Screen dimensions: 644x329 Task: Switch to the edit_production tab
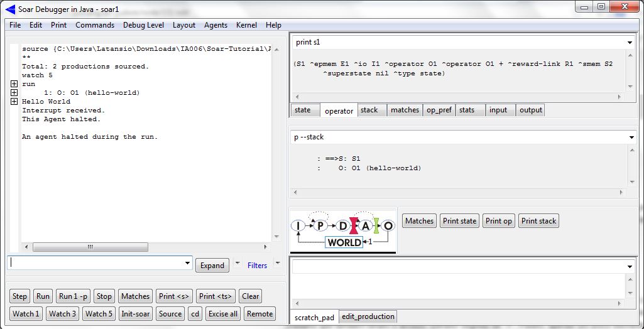[x=368, y=317]
